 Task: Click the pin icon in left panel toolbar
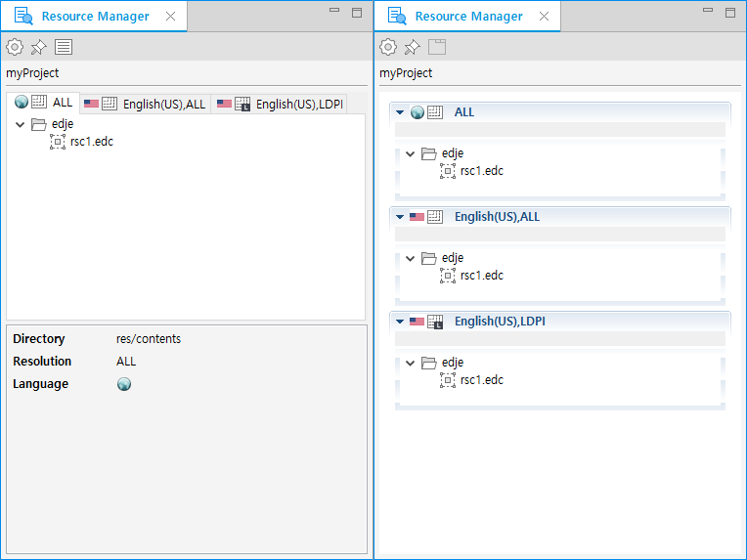click(38, 47)
